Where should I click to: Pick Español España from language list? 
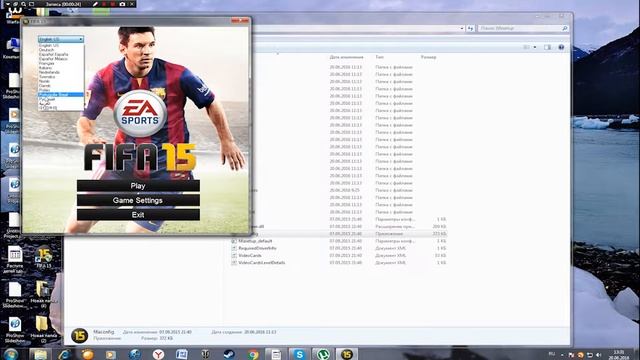[x=61, y=54]
